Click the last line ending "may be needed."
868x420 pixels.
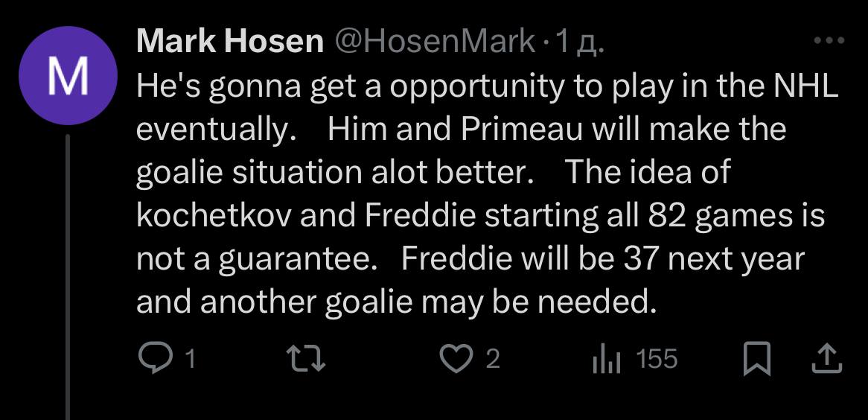point(398,302)
